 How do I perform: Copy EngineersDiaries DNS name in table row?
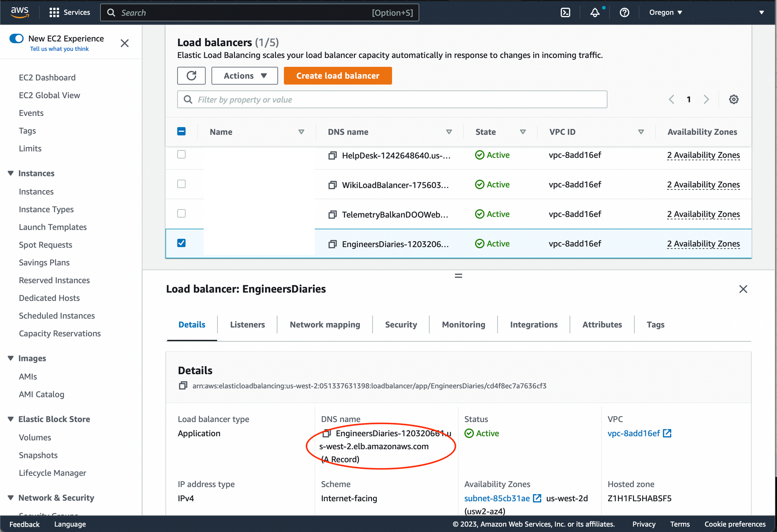click(333, 244)
